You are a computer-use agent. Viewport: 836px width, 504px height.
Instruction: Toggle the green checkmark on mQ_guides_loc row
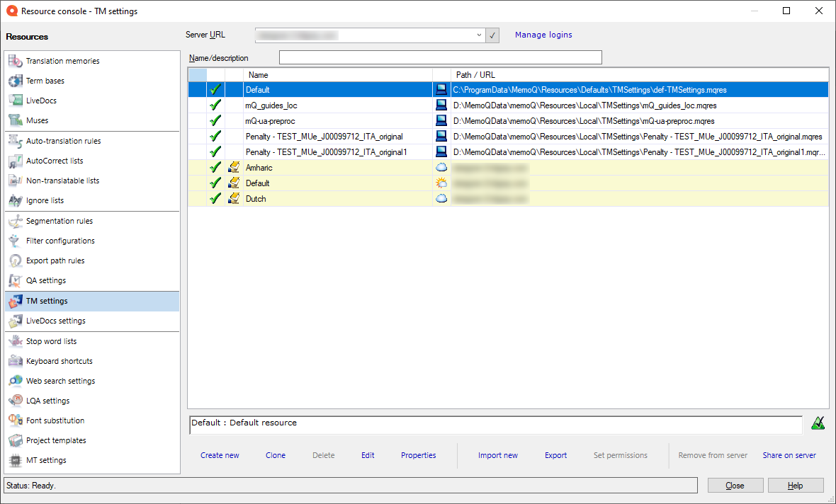(215, 105)
